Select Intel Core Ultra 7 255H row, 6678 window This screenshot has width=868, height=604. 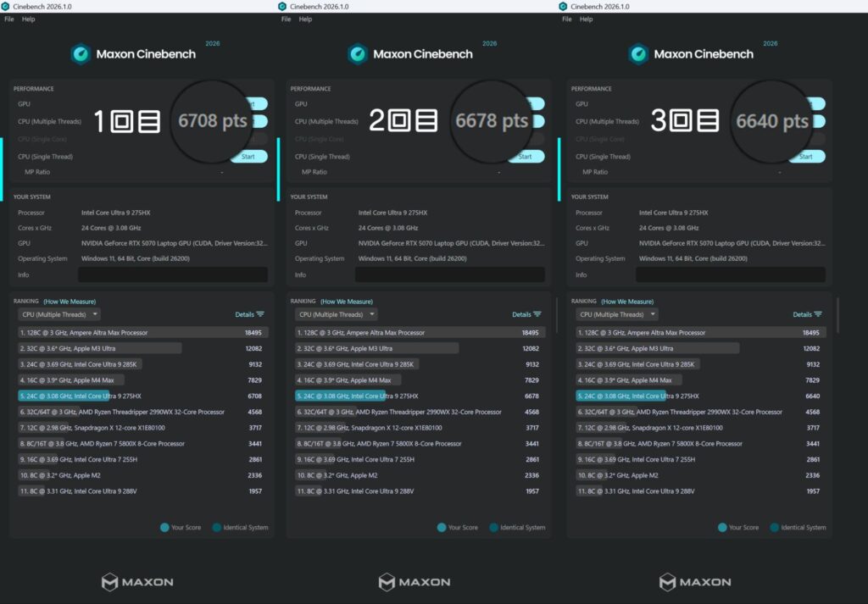pos(420,459)
